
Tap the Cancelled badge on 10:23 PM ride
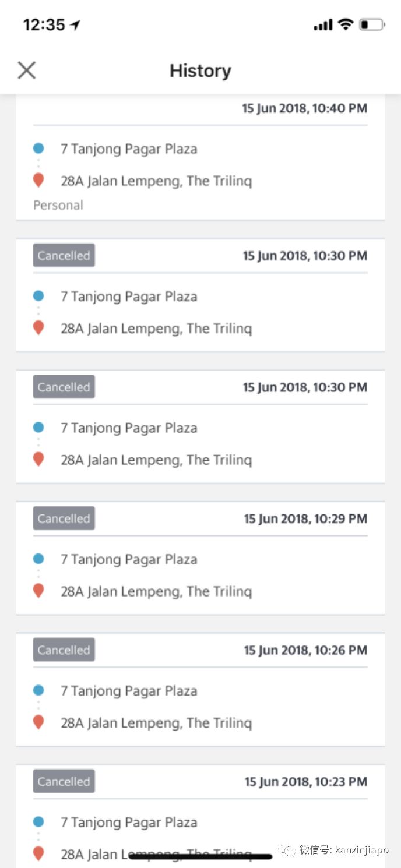click(x=64, y=782)
